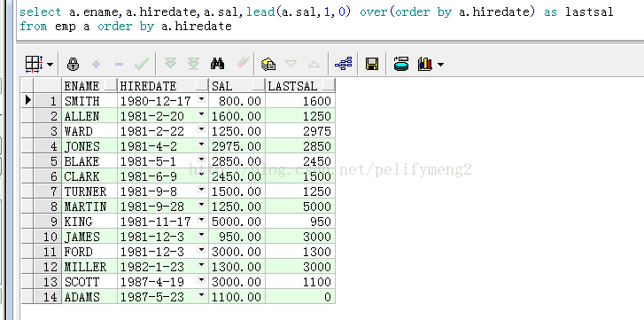Select row number 9 header
This screenshot has height=320, width=644.
(47, 222)
